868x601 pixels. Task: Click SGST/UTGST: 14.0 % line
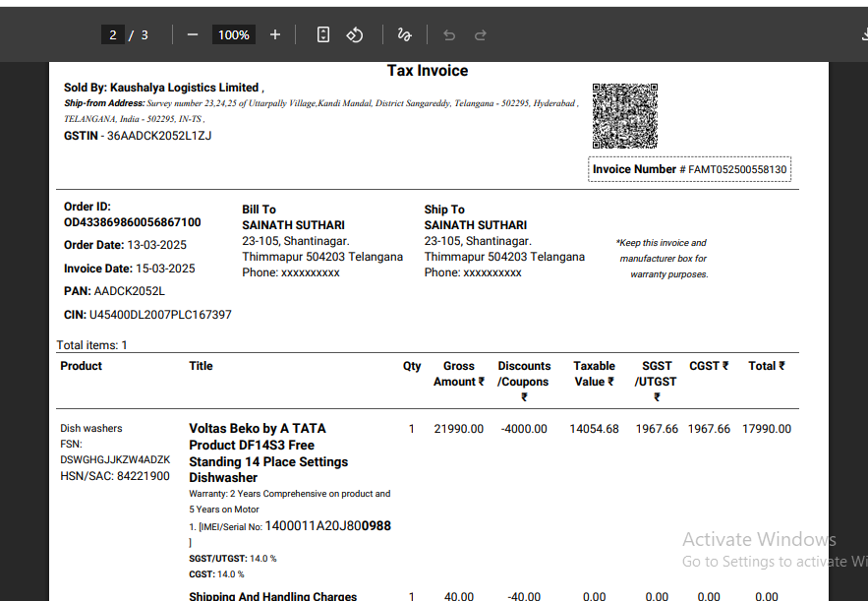233,559
